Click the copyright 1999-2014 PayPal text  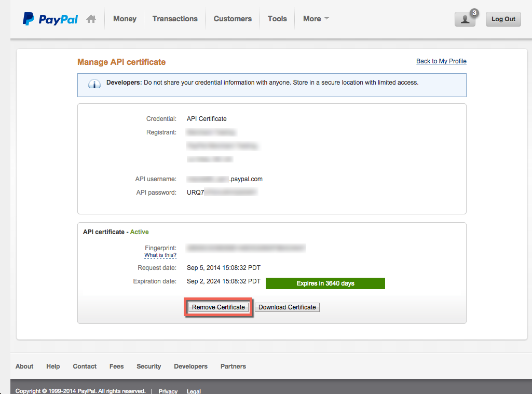(80, 391)
